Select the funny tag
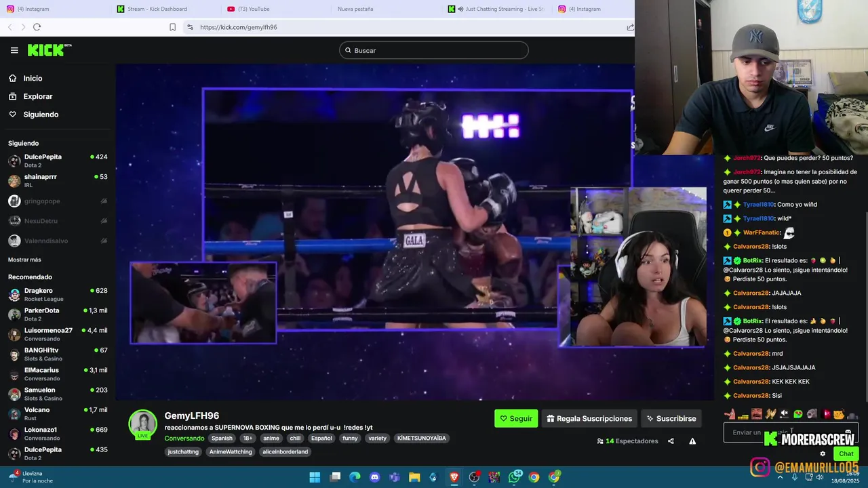Screen dimensions: 868x488 pos(350,439)
